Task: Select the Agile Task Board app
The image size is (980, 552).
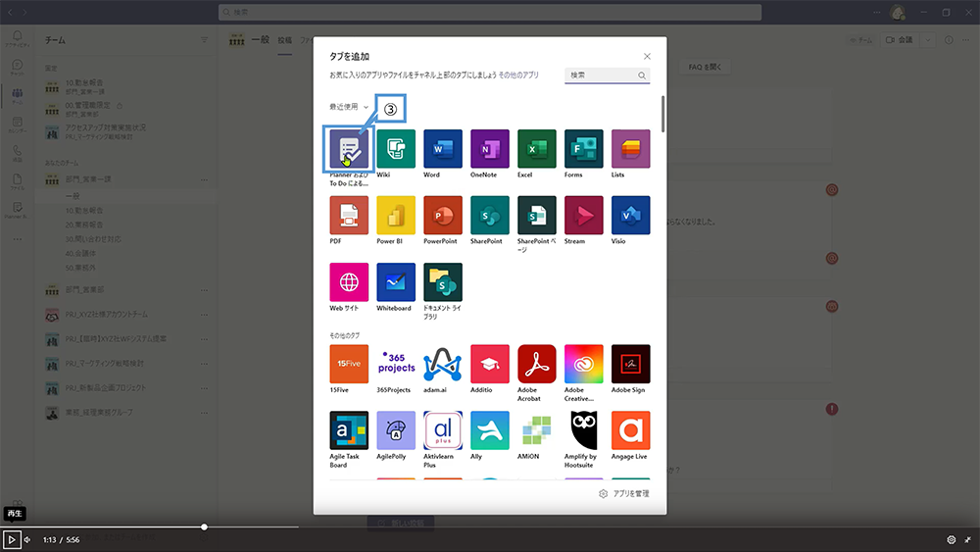Action: (x=349, y=430)
